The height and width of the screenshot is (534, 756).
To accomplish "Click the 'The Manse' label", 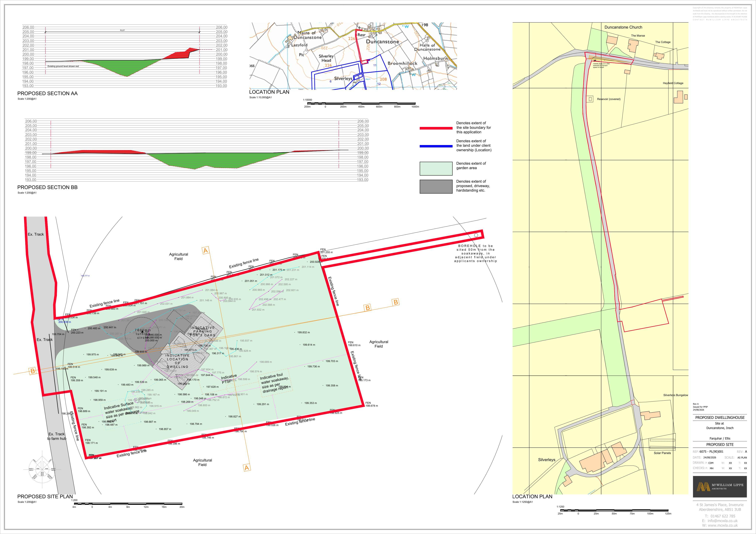I will [x=638, y=36].
